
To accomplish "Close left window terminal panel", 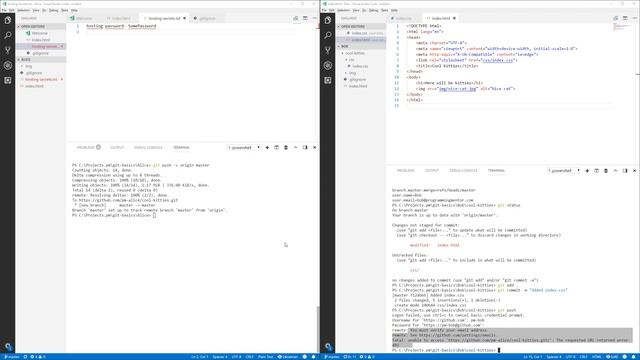I will click(x=314, y=147).
